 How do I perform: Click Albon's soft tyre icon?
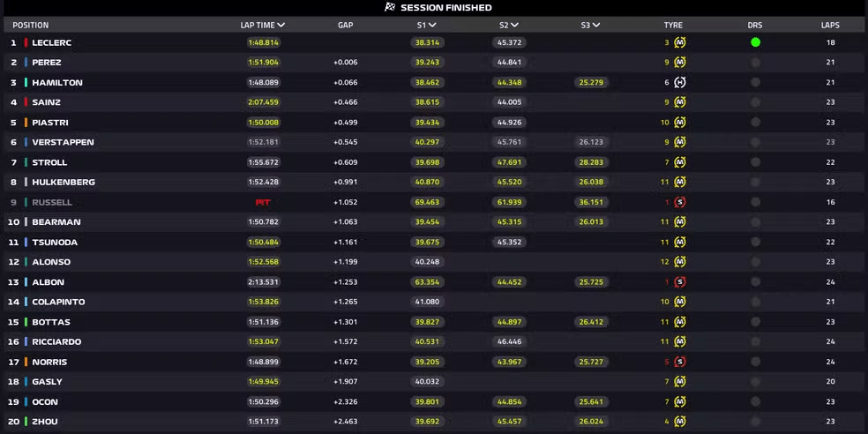pyautogui.click(x=680, y=281)
